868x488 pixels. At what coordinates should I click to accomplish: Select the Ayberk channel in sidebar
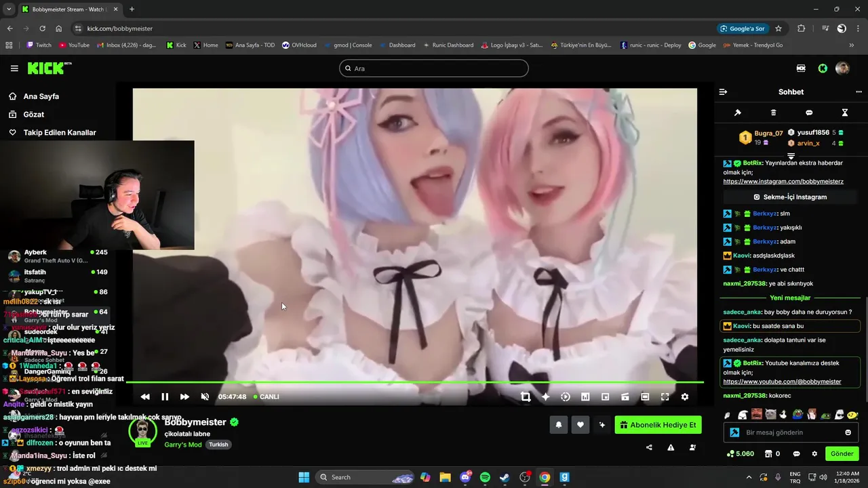58,256
